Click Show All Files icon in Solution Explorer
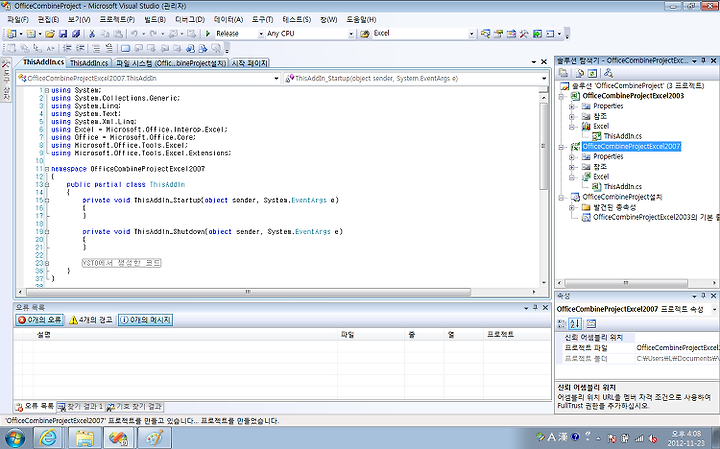 click(x=580, y=73)
